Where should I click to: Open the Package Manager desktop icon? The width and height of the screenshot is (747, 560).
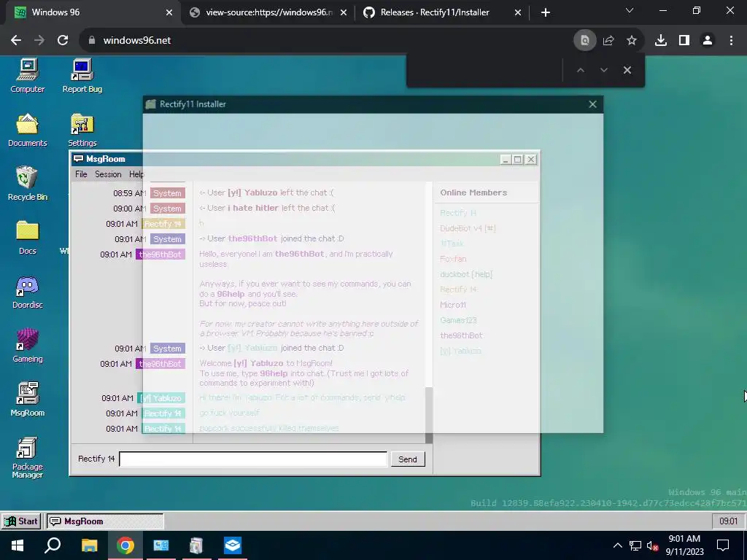27,457
